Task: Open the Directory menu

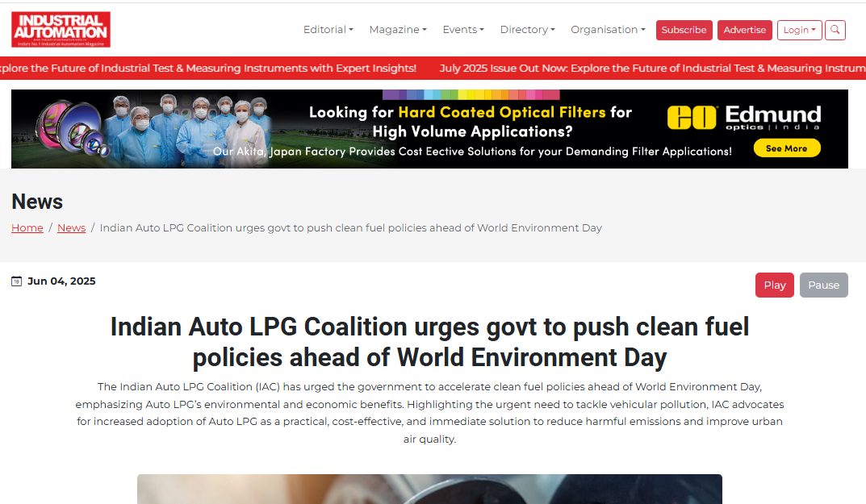Action: click(x=527, y=30)
